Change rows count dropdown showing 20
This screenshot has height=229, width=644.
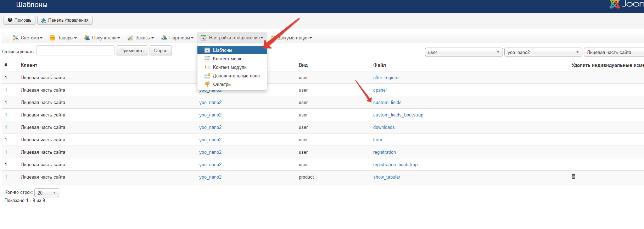pos(47,193)
